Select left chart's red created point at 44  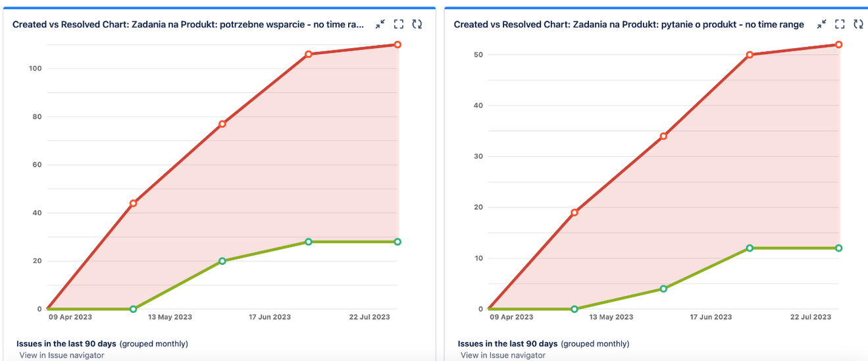(x=133, y=203)
